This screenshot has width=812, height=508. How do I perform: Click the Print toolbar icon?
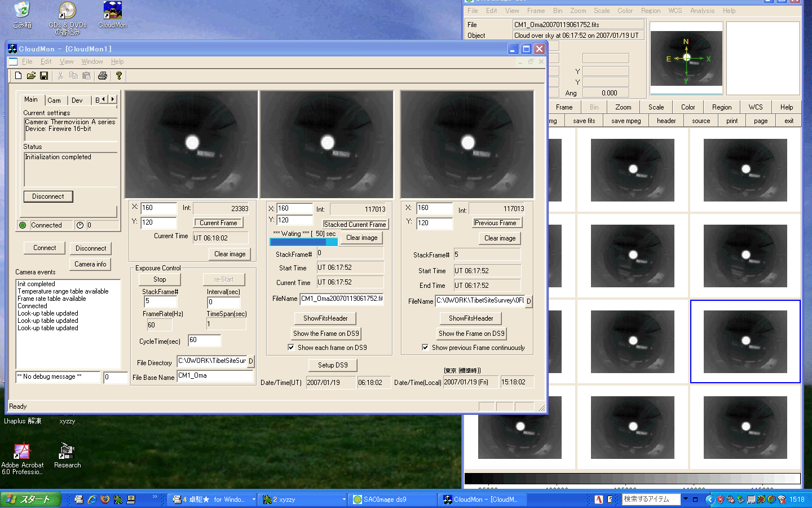103,76
